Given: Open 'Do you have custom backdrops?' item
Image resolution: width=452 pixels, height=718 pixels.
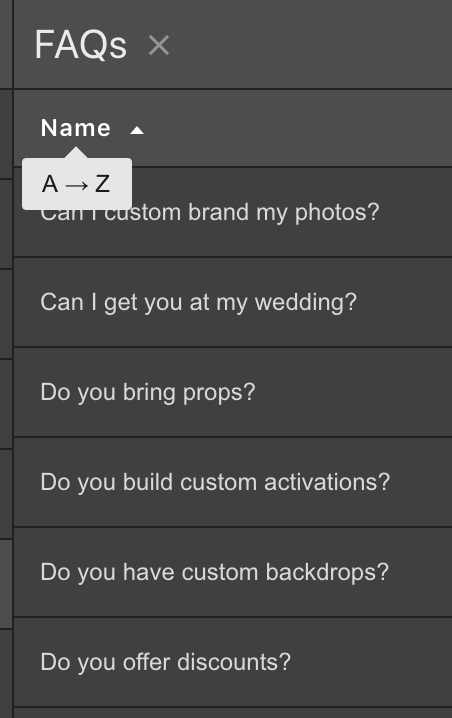Looking at the screenshot, I should coord(233,572).
